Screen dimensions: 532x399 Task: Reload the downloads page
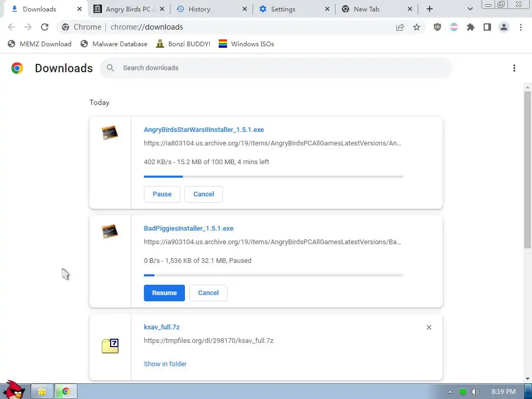(x=45, y=27)
